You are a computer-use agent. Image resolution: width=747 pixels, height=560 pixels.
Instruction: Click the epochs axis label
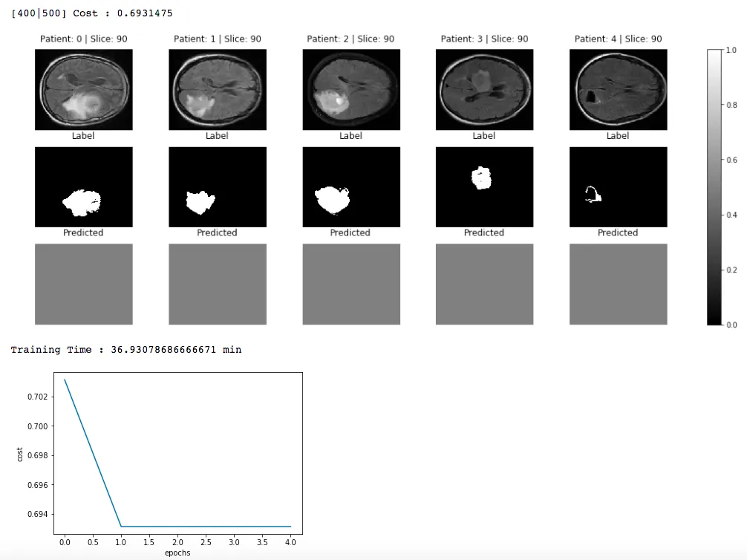(x=177, y=553)
